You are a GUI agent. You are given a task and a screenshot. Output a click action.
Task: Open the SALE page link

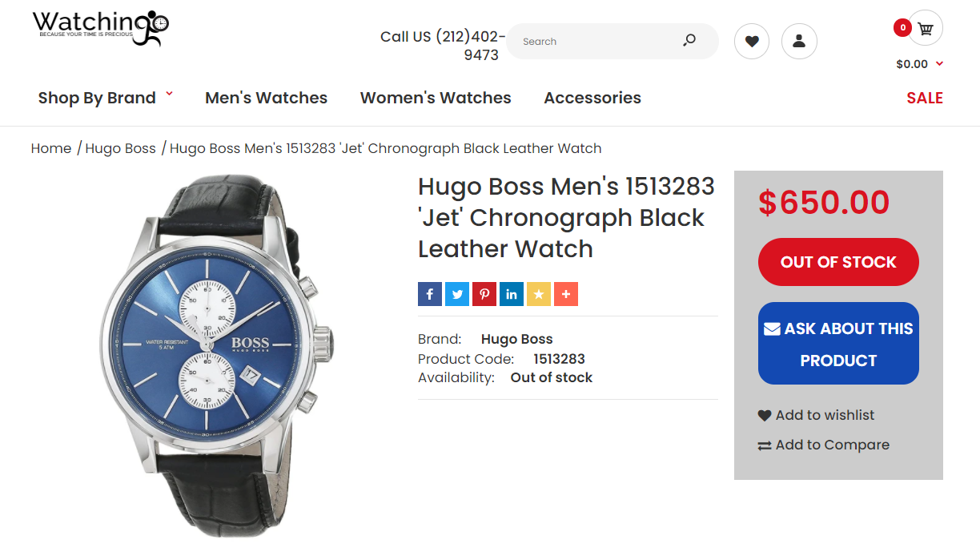coord(925,98)
